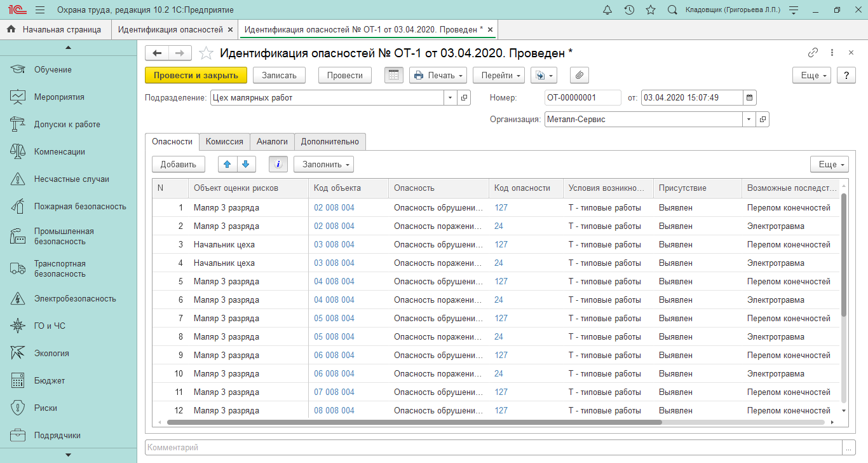Go back with left arrow button

point(157,53)
